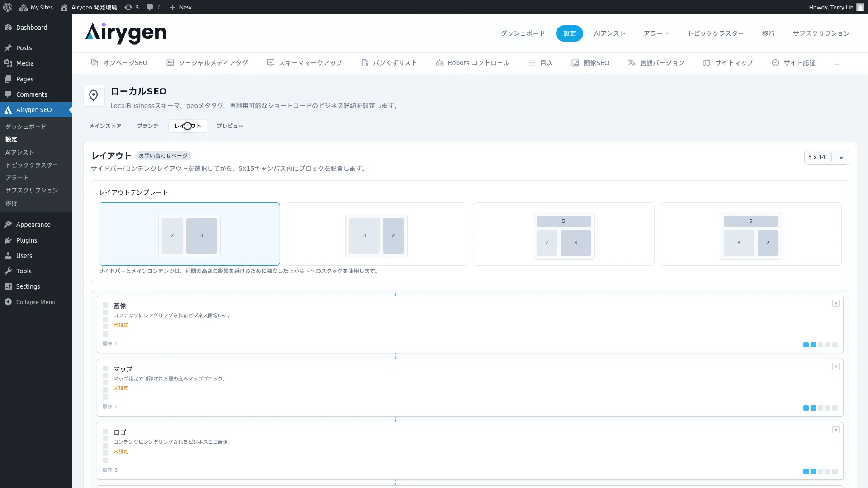Open スキーママークアップ settings section
Image resolution: width=868 pixels, height=488 pixels.
coord(304,63)
